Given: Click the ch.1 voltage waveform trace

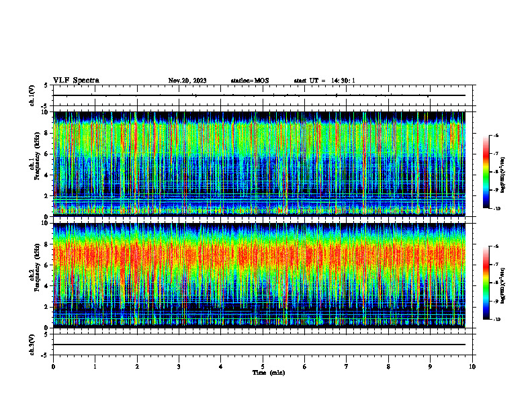Looking at the screenshot, I should (259, 95).
